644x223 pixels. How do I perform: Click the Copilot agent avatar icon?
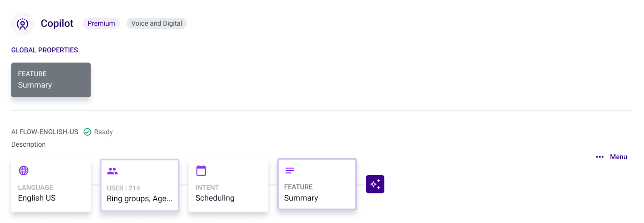(23, 24)
